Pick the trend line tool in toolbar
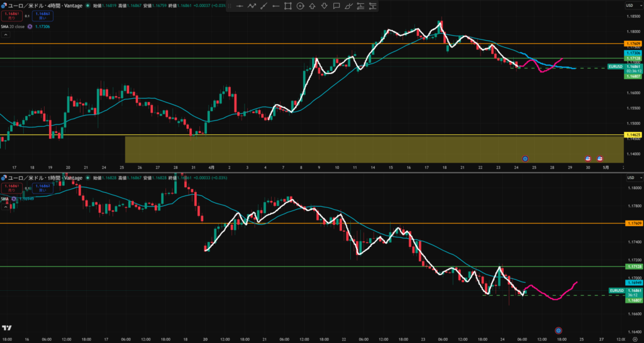644x343 pixels. (x=264, y=6)
